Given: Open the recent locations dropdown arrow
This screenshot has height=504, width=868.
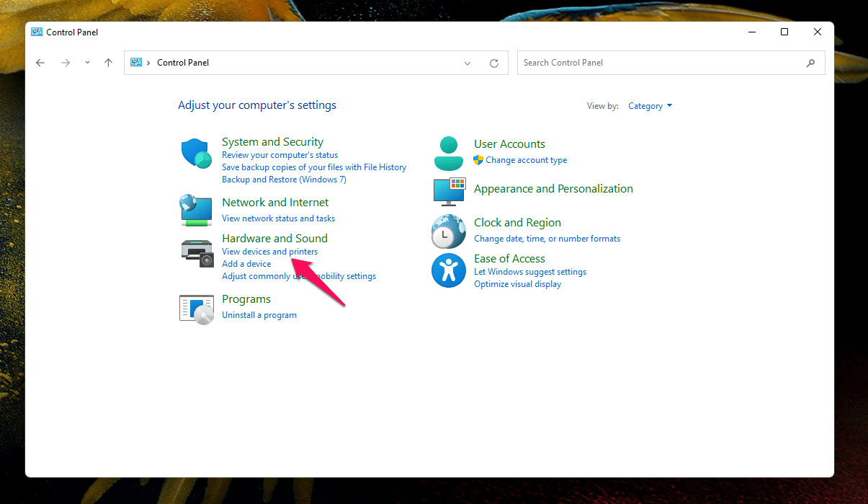Looking at the screenshot, I should [87, 63].
